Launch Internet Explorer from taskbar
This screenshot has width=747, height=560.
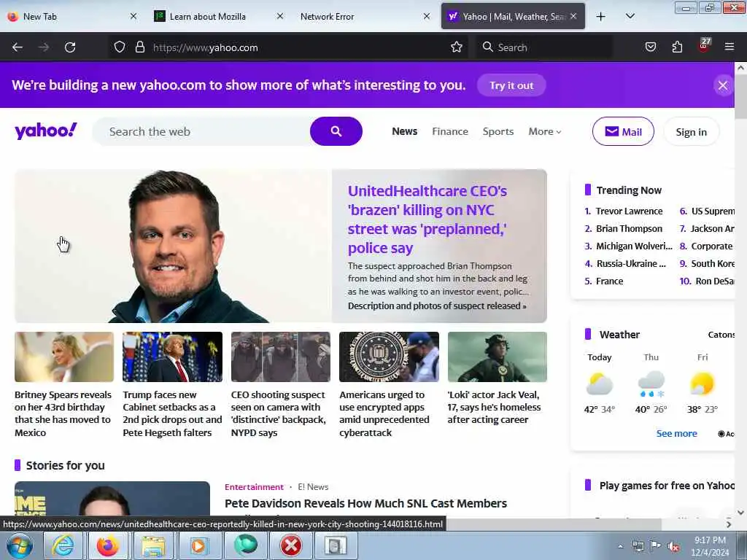63,545
